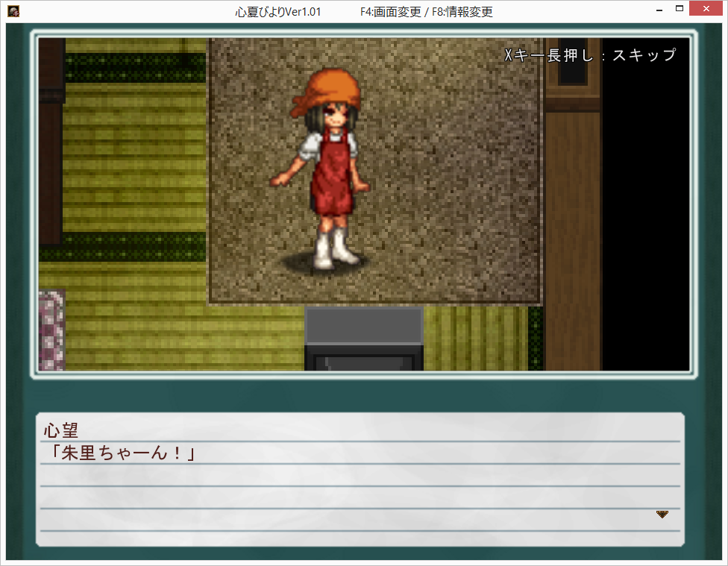
Task: Maximize the game window
Action: [680, 9]
